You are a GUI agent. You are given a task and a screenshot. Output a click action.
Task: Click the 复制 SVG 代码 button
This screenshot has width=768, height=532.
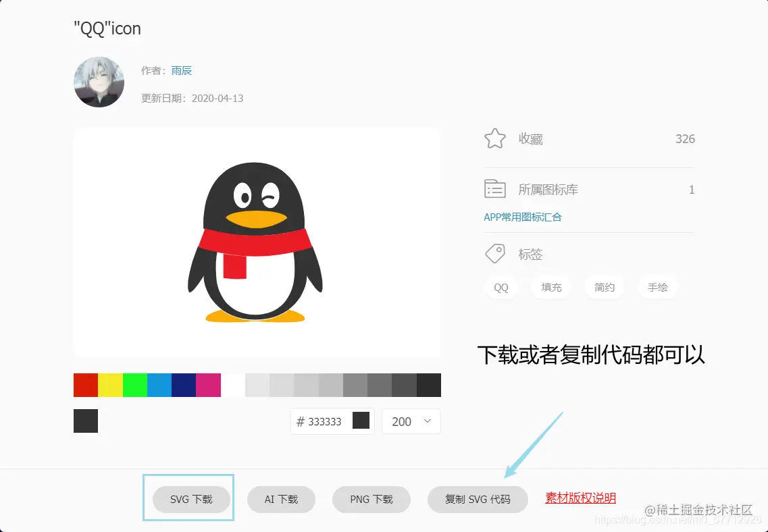point(478,500)
